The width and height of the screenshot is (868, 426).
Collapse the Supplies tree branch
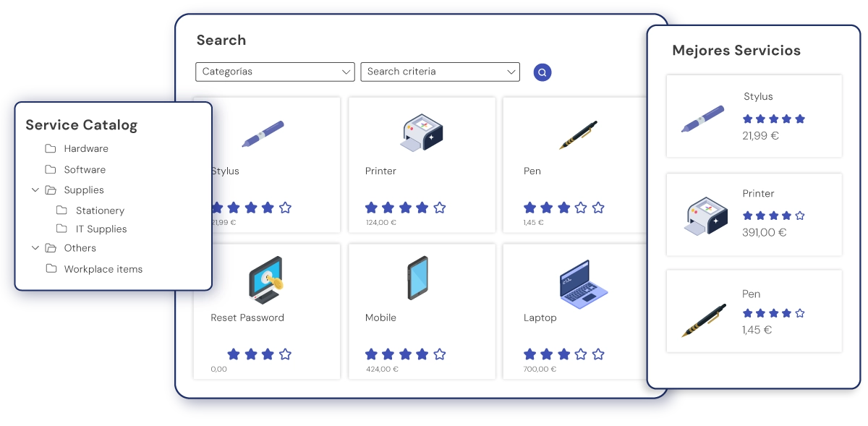point(35,189)
